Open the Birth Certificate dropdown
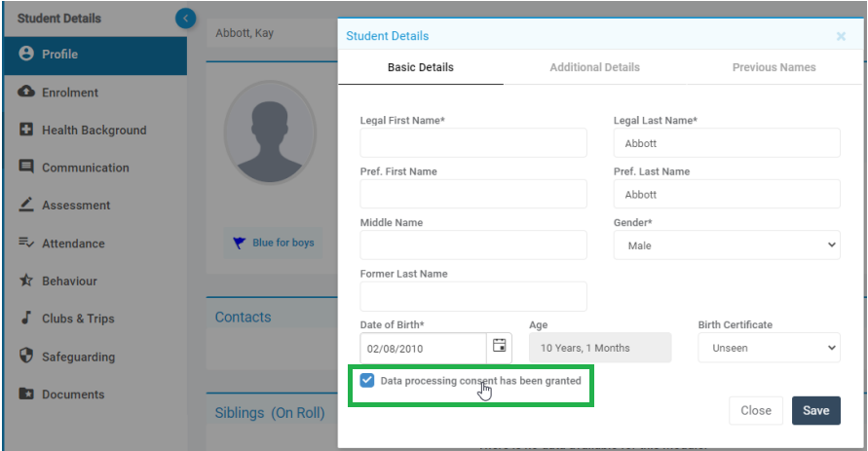868x451 pixels. (x=769, y=348)
